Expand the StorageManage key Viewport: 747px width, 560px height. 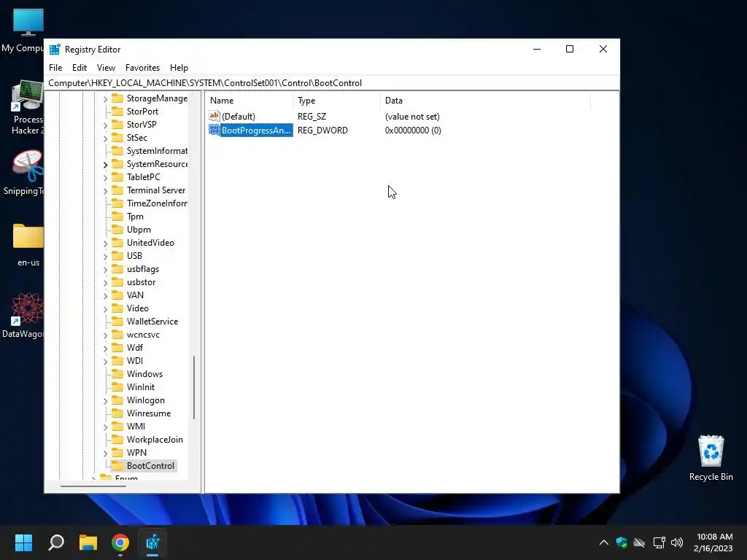click(105, 98)
